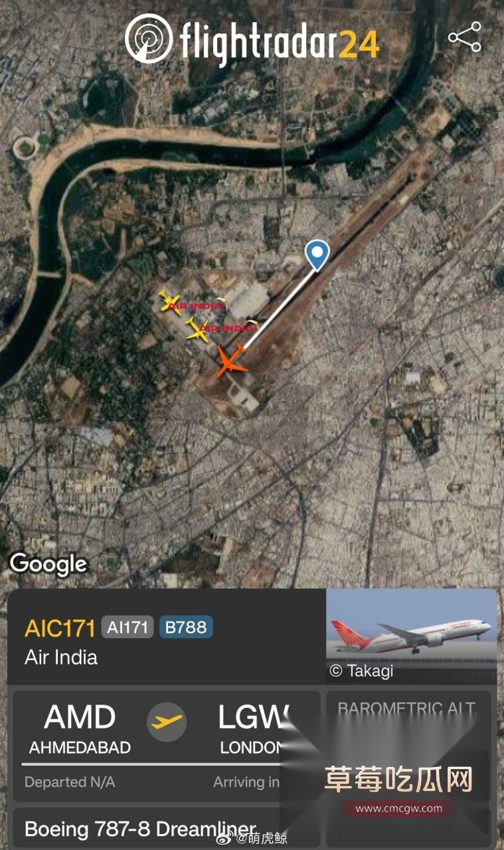Tap the B788 aircraft type badge

pyautogui.click(x=186, y=627)
